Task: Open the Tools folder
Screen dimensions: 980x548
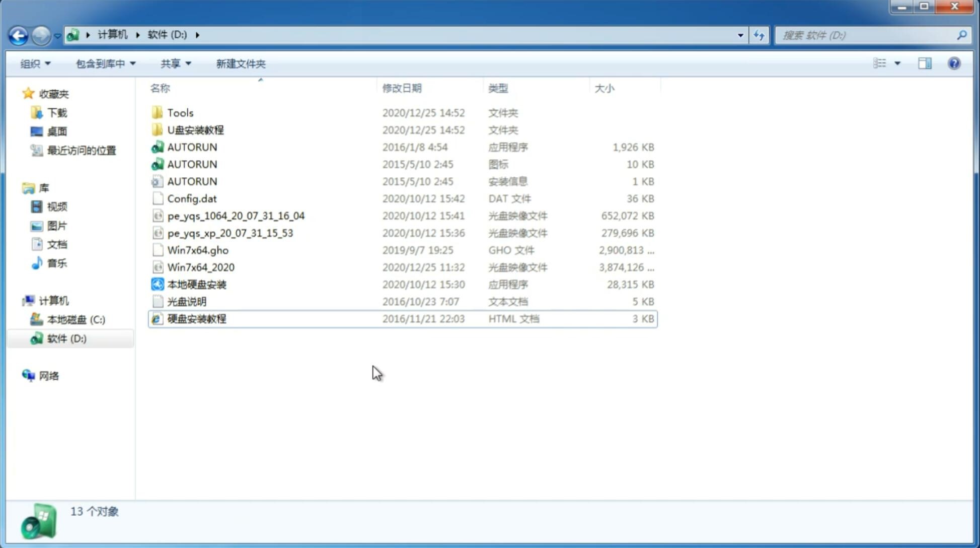Action: tap(180, 112)
